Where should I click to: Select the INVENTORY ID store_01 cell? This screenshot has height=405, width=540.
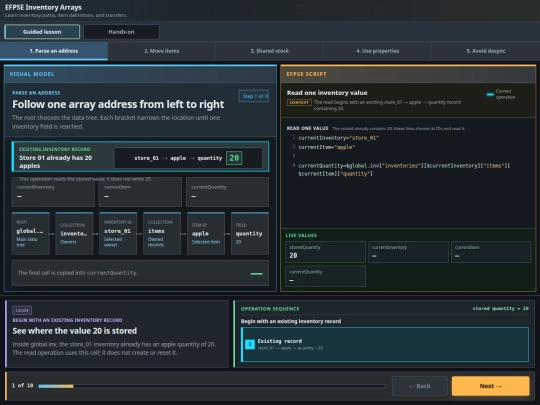118,233
